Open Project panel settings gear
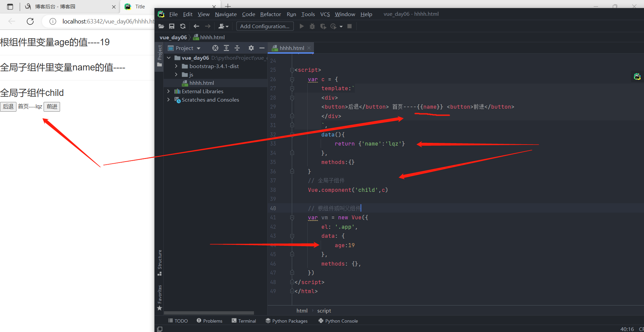This screenshot has height=332, width=644. (x=251, y=48)
